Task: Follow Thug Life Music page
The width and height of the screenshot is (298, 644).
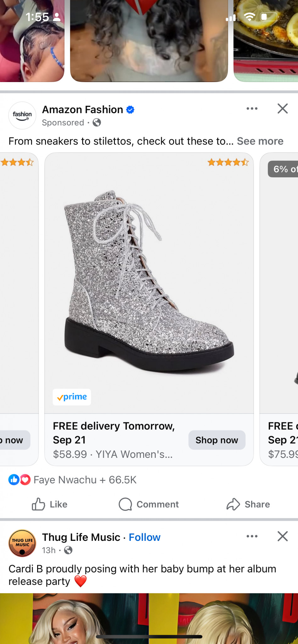Action: [x=144, y=537]
